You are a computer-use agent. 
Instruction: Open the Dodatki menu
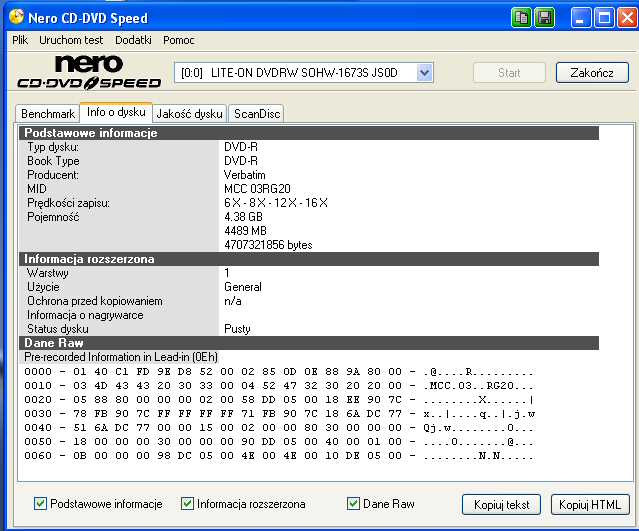[x=133, y=40]
